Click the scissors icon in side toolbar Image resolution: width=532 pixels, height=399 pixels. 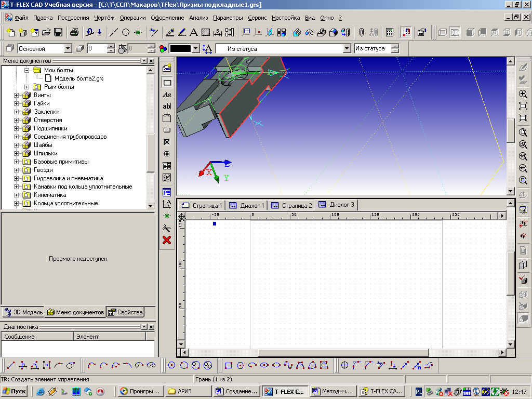[x=167, y=228]
